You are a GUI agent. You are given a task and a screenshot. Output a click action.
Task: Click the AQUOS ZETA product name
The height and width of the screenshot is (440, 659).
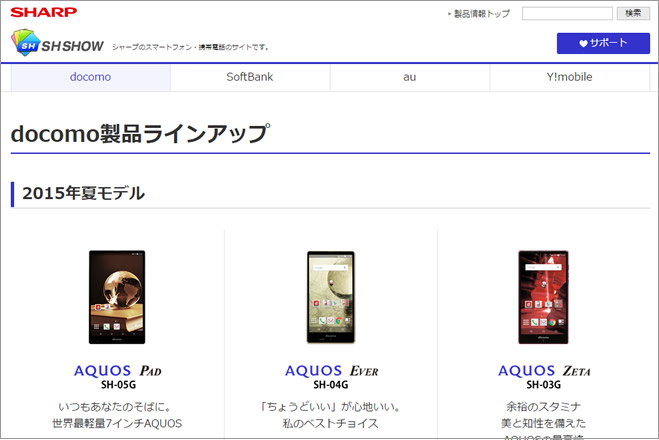[544, 371]
